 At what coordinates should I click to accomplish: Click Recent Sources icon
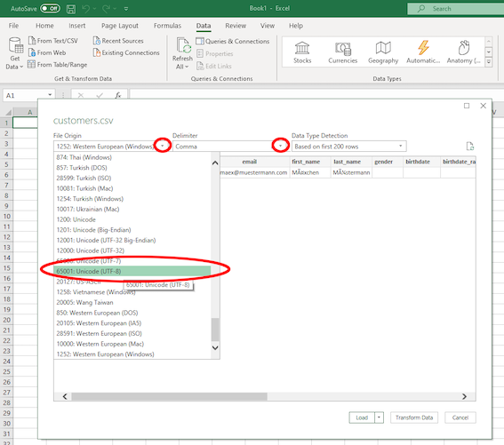pos(96,41)
